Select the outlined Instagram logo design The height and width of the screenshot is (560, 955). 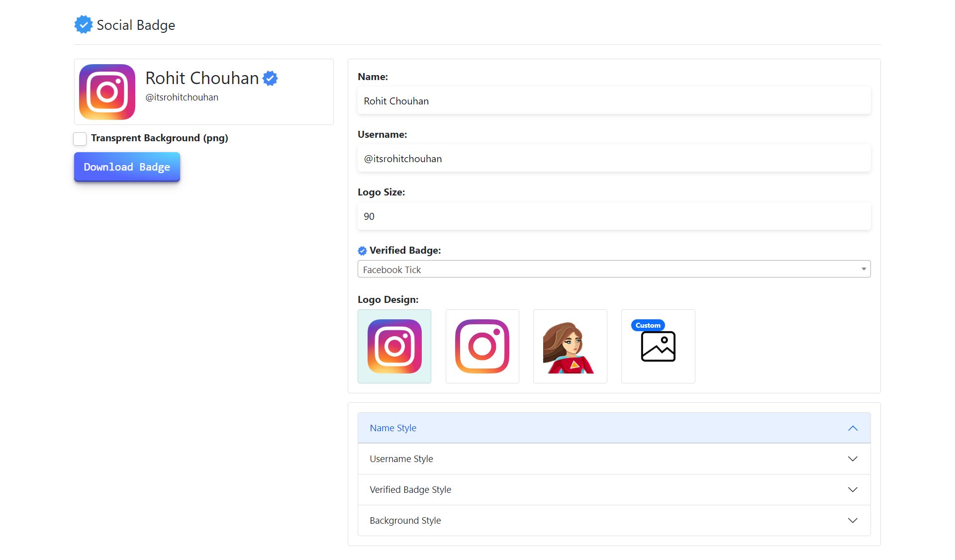point(482,346)
